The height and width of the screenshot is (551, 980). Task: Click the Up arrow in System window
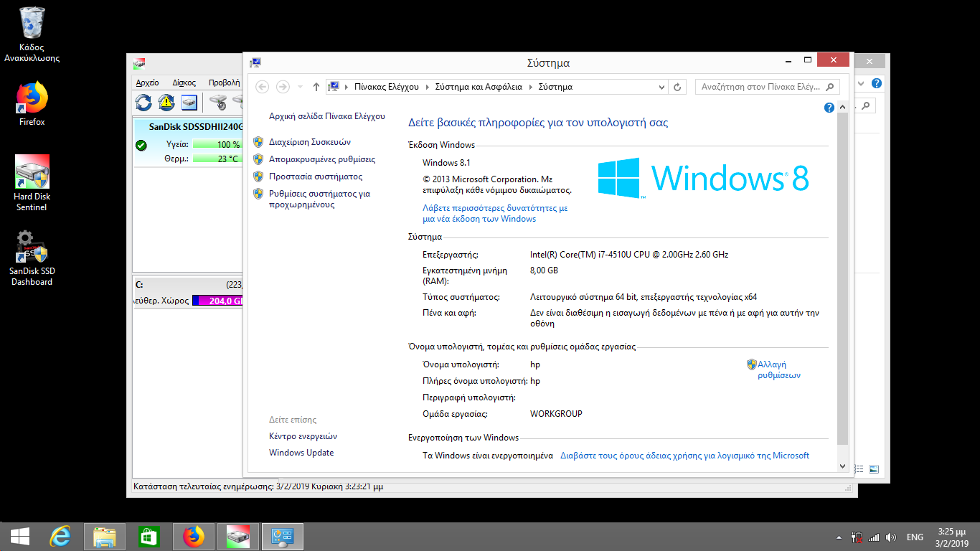point(316,87)
